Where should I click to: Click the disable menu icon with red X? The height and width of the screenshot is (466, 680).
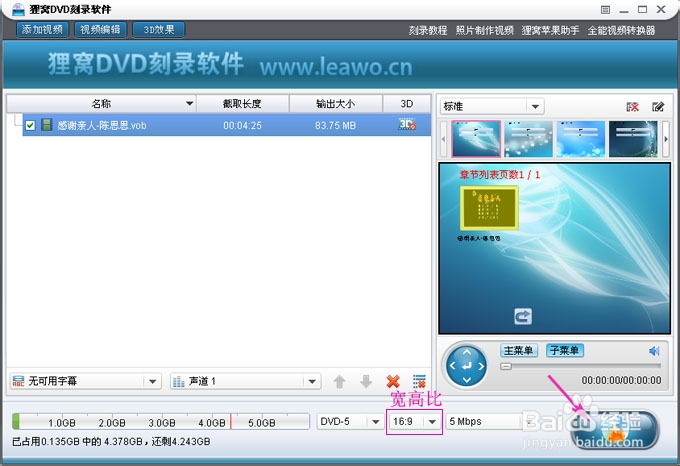632,107
